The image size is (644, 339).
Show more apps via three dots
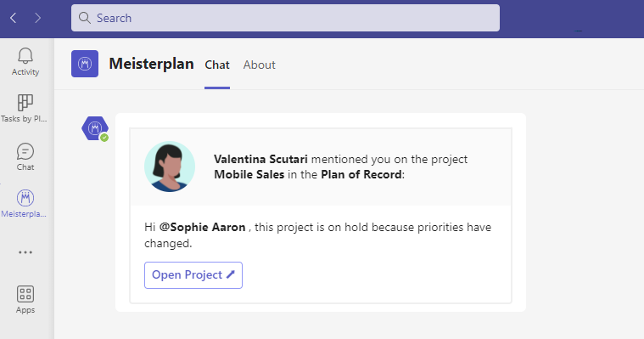click(x=25, y=252)
